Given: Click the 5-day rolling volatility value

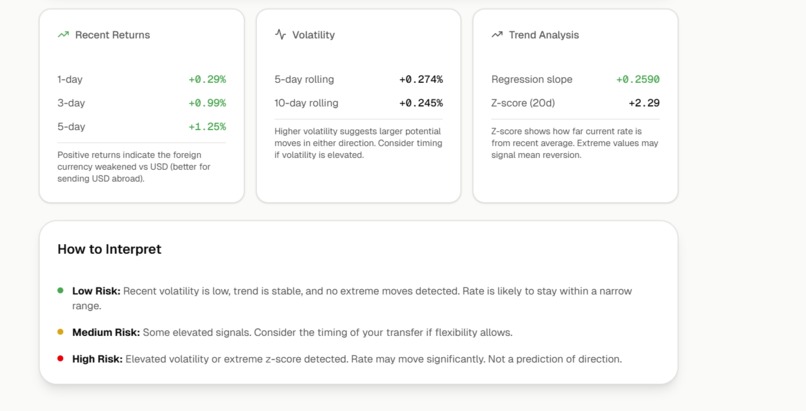Looking at the screenshot, I should tap(420, 79).
